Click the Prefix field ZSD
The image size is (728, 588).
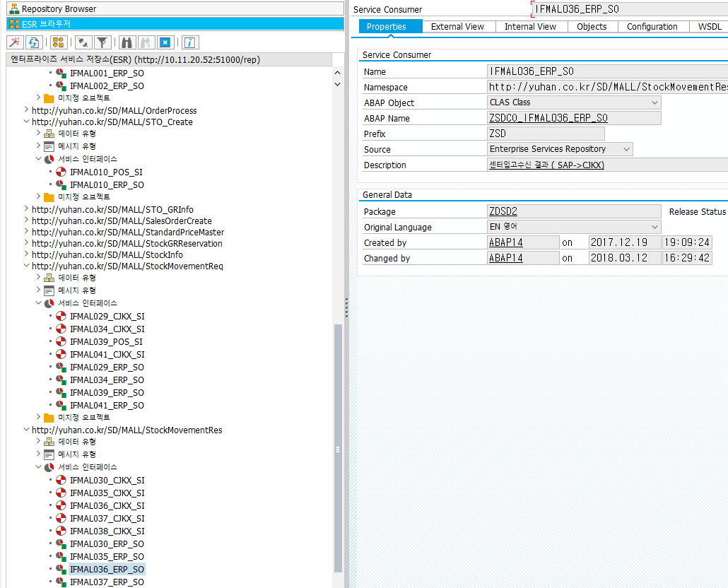[x=546, y=134]
